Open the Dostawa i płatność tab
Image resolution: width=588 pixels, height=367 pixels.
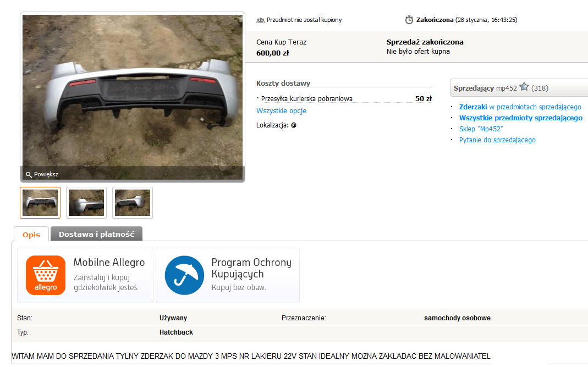[96, 234]
